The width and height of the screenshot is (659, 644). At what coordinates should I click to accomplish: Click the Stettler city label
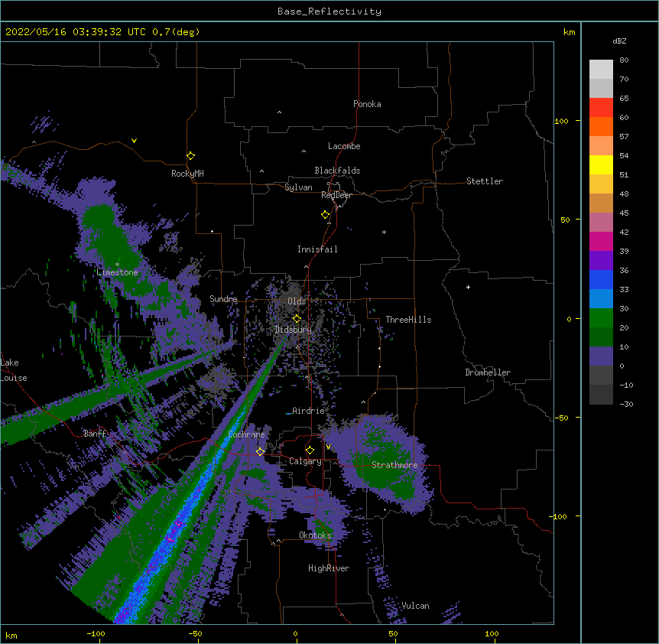(485, 181)
